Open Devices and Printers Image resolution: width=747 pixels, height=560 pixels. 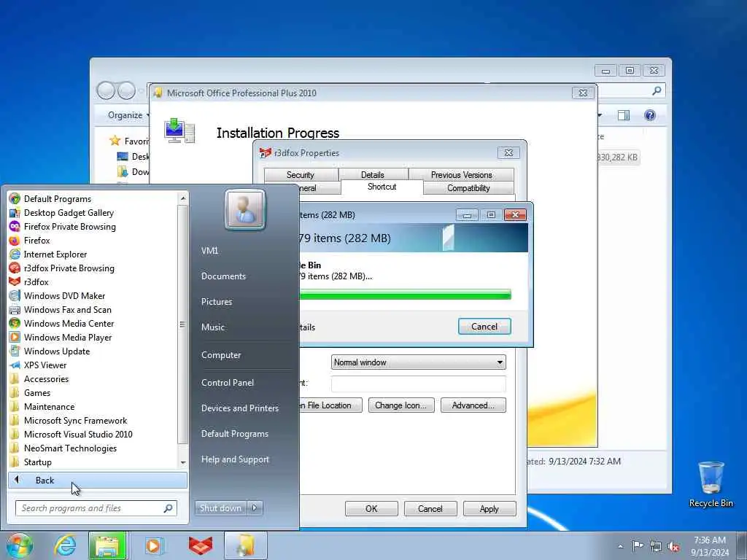pos(240,408)
